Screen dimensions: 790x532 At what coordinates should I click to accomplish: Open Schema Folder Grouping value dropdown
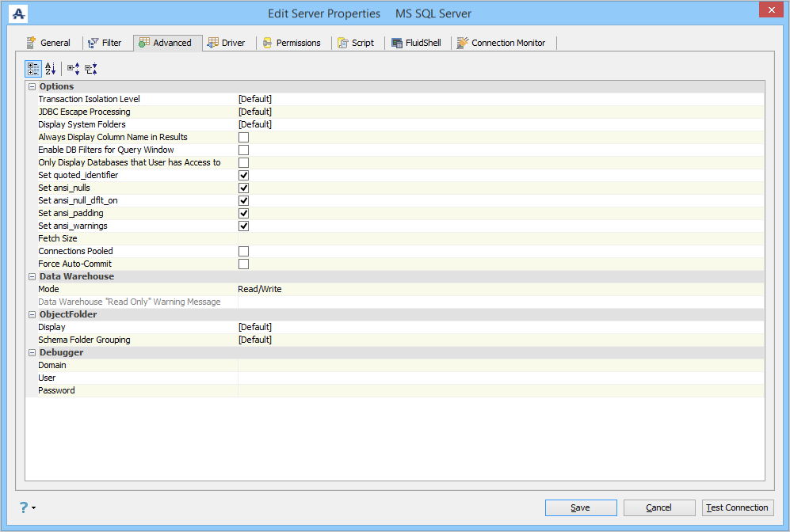click(501, 340)
